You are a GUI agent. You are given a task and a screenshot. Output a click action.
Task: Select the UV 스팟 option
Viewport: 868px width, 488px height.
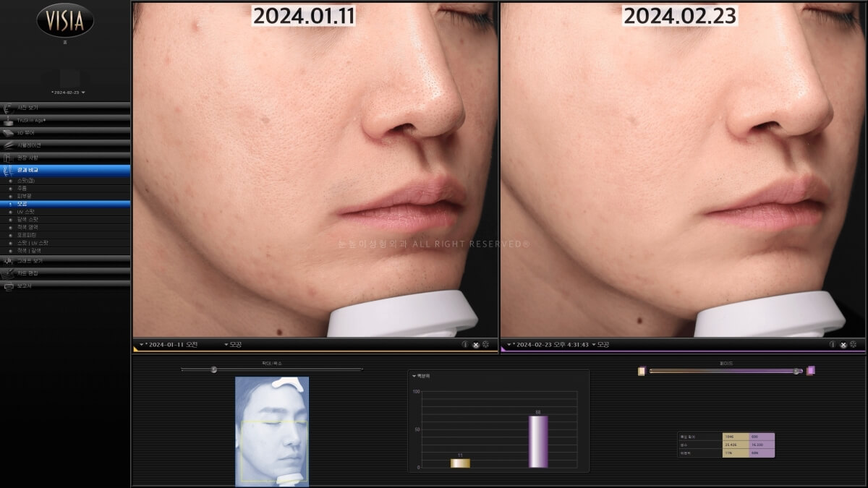click(x=65, y=211)
